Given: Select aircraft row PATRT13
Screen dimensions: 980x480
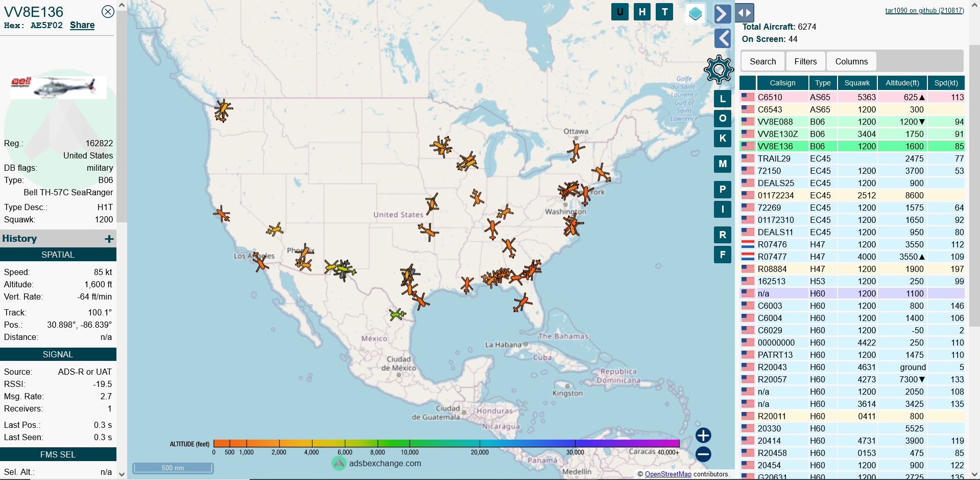Looking at the screenshot, I should click(852, 355).
